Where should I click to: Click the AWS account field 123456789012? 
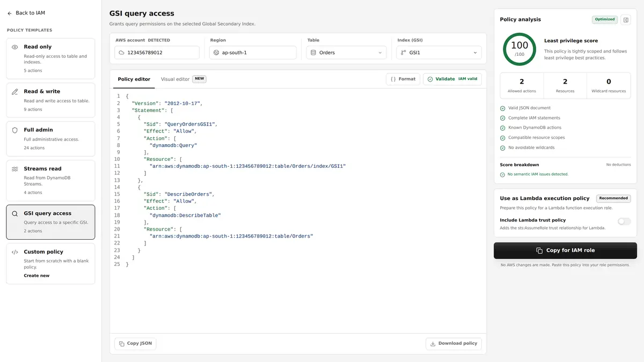(x=157, y=53)
